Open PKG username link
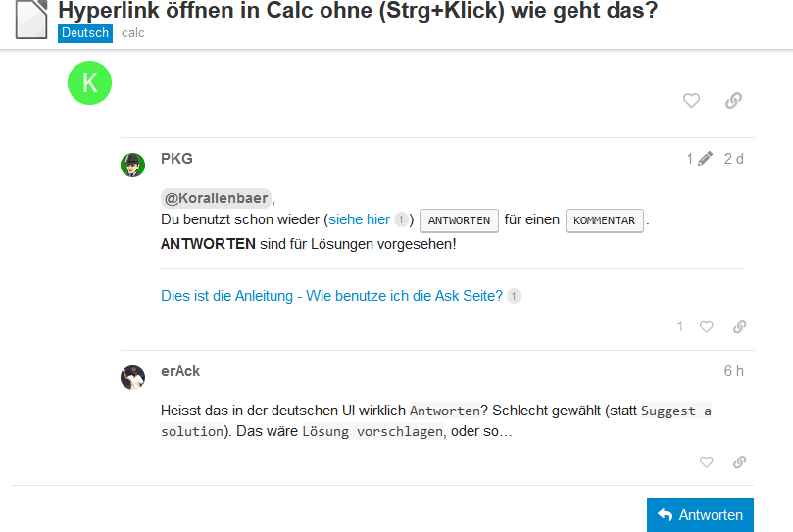 [176, 159]
